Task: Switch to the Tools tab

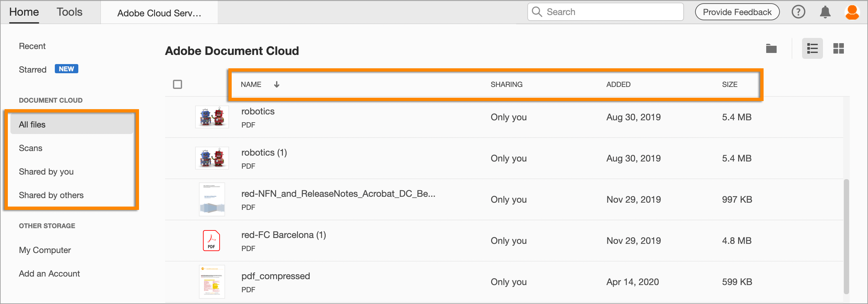Action: point(70,12)
